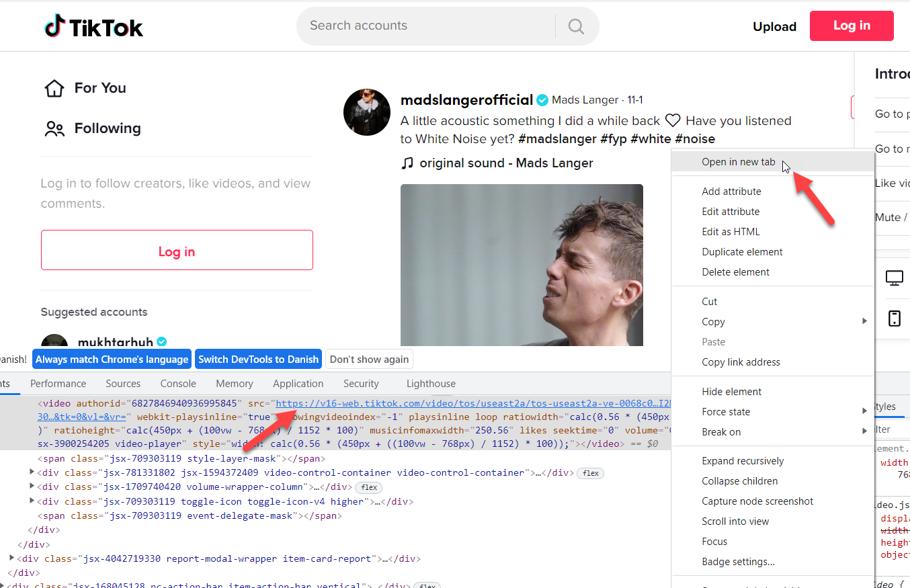Image resolution: width=910 pixels, height=588 pixels.
Task: Click Don't show again button
Action: 369,360
